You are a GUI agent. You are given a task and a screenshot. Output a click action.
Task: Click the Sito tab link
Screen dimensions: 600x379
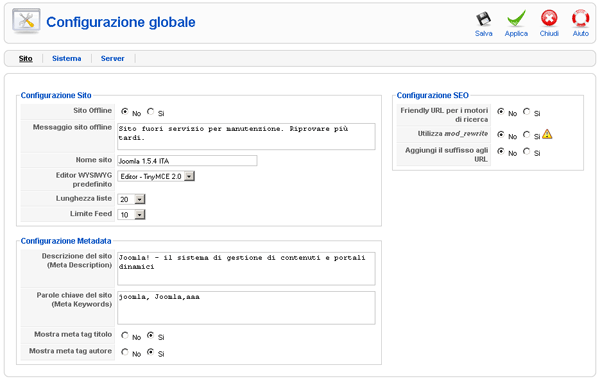26,59
